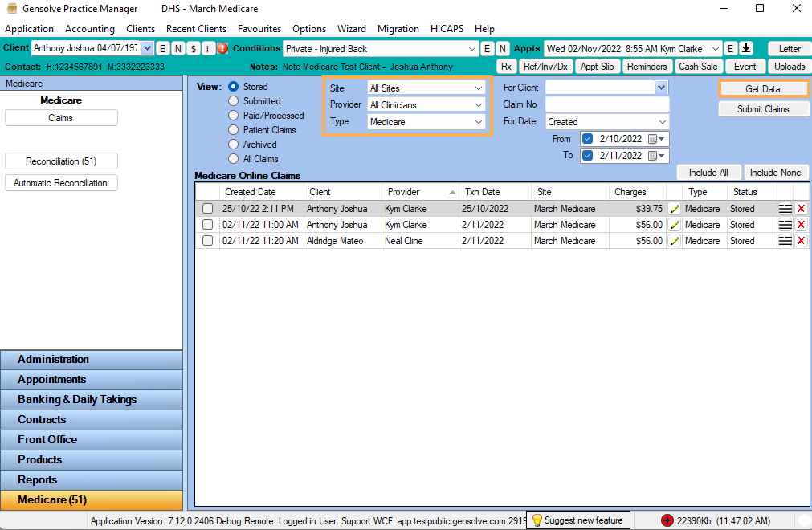Open the To date calendar picker
The image size is (812, 530).
657,155
